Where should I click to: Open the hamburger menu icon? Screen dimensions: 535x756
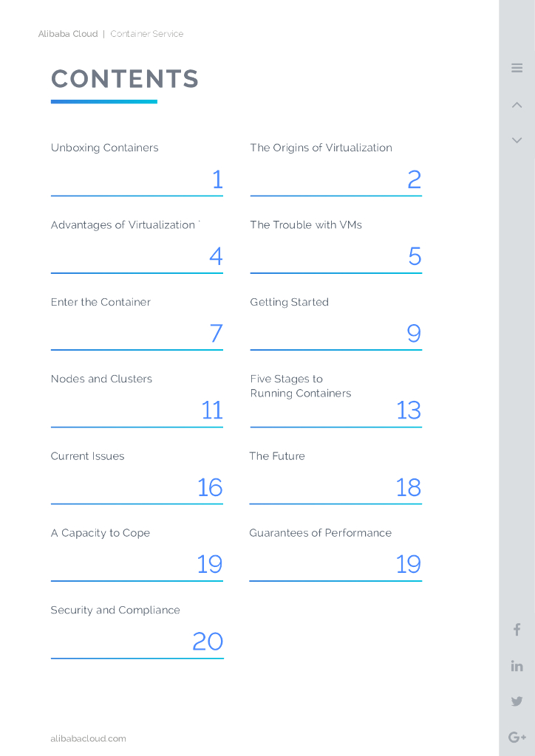517,68
